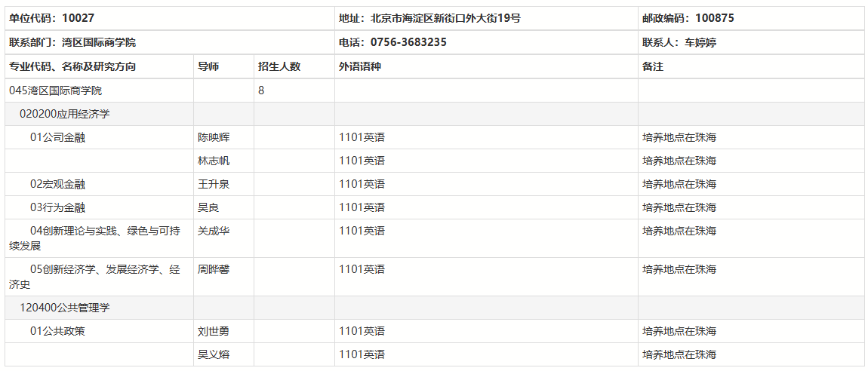Click advisor name 陈映辉
This screenshot has width=868, height=371.
tap(214, 137)
